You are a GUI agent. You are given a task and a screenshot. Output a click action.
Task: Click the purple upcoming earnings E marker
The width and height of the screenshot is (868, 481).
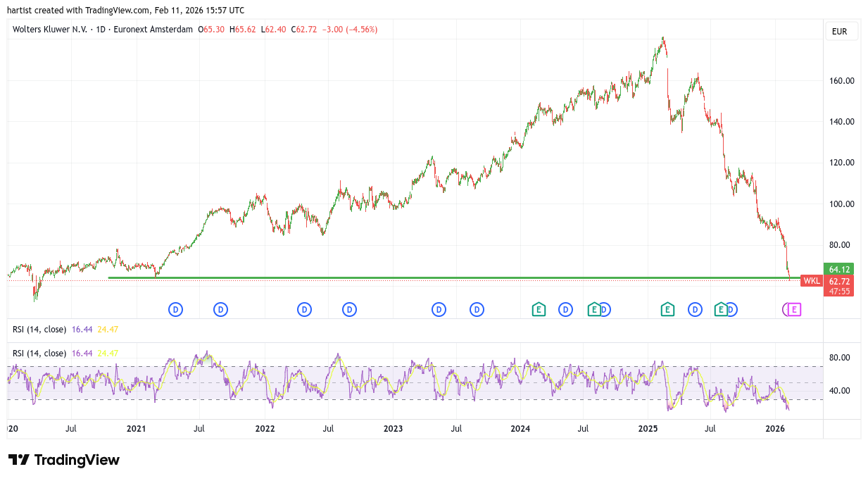click(x=794, y=309)
